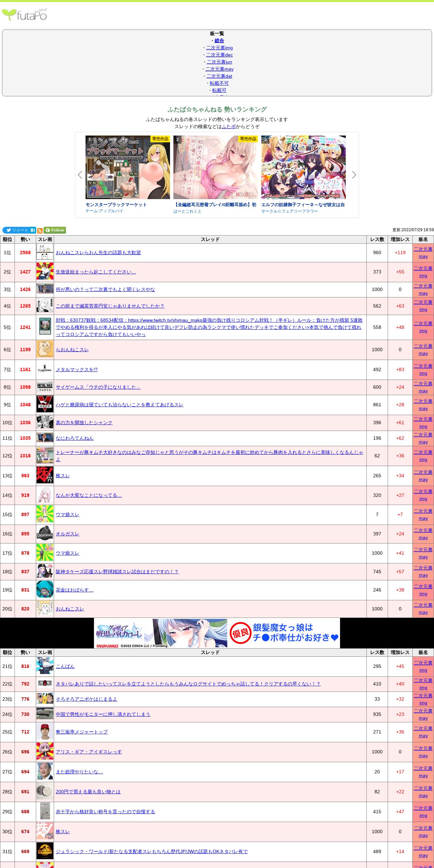
Task: Click the 板一覧 heading
Action: click(217, 33)
